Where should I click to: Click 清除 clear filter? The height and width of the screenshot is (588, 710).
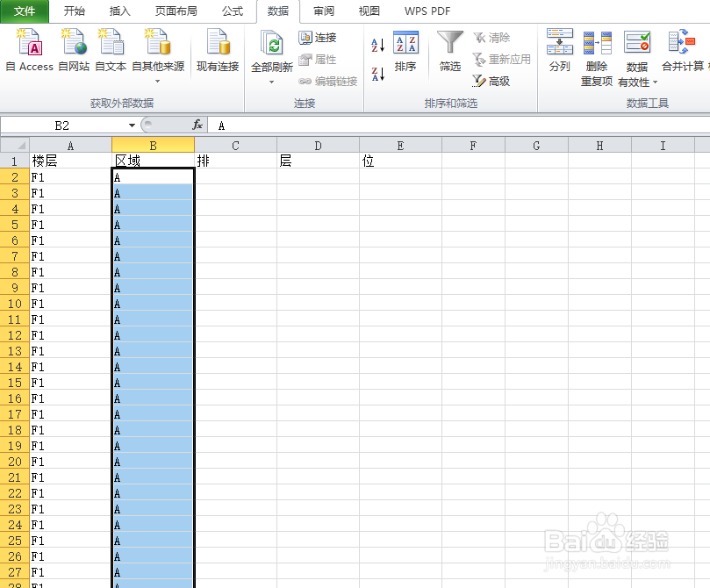point(491,38)
